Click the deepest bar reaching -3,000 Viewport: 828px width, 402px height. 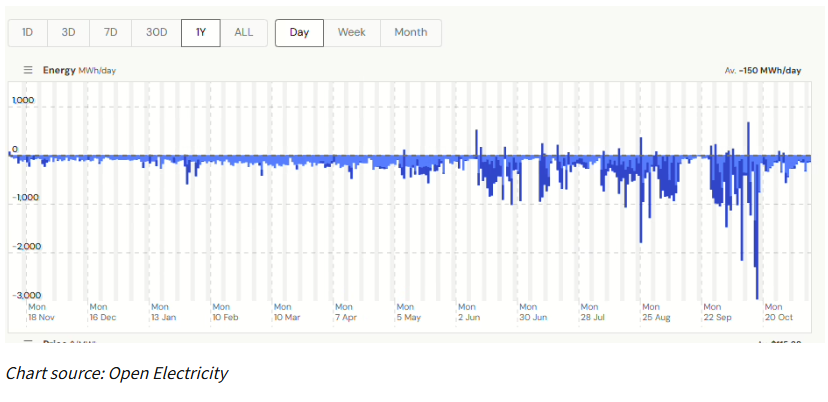coord(757,228)
